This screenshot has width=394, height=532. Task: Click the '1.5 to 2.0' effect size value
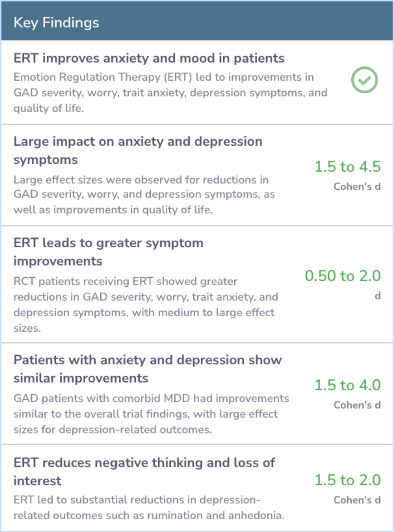348,480
